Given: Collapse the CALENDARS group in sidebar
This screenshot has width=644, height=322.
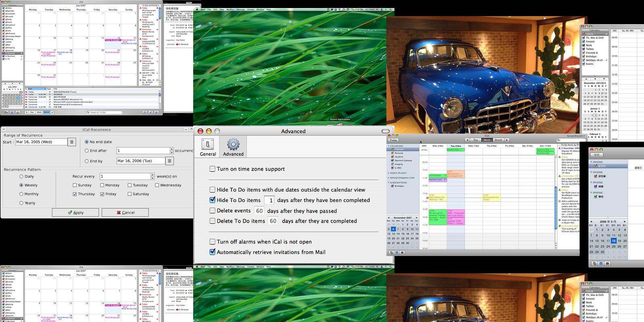Looking at the screenshot, I should click(388, 146).
